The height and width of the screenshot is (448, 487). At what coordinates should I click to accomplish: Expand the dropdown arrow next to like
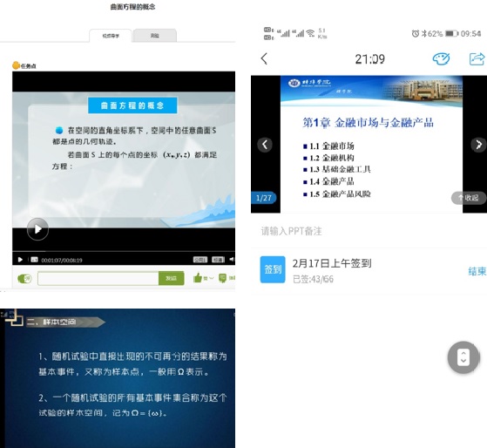[211, 278]
